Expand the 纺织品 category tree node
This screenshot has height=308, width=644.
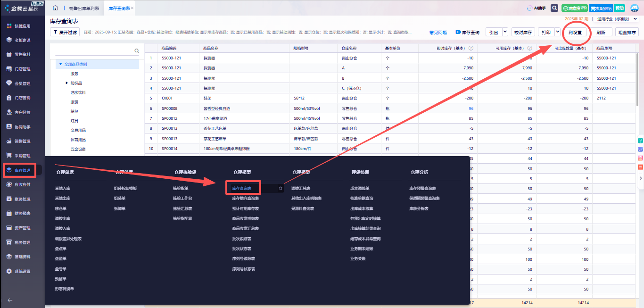pyautogui.click(x=66, y=83)
